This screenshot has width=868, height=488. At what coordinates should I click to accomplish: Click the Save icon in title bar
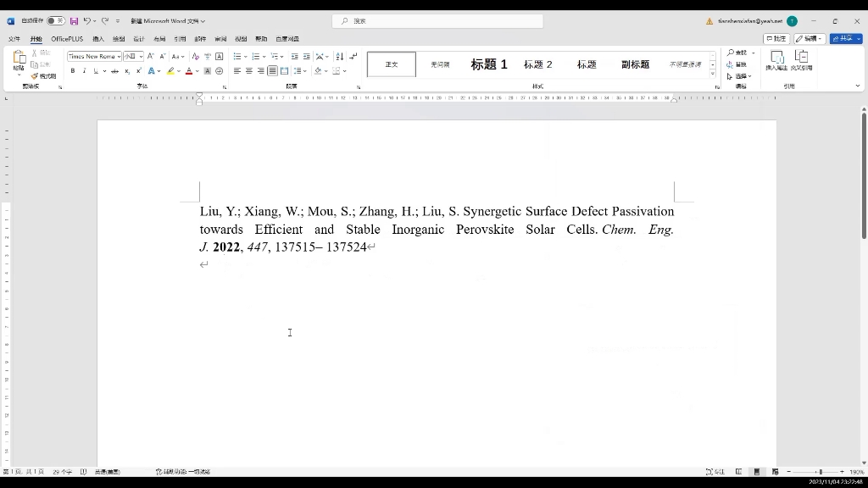[x=75, y=21]
